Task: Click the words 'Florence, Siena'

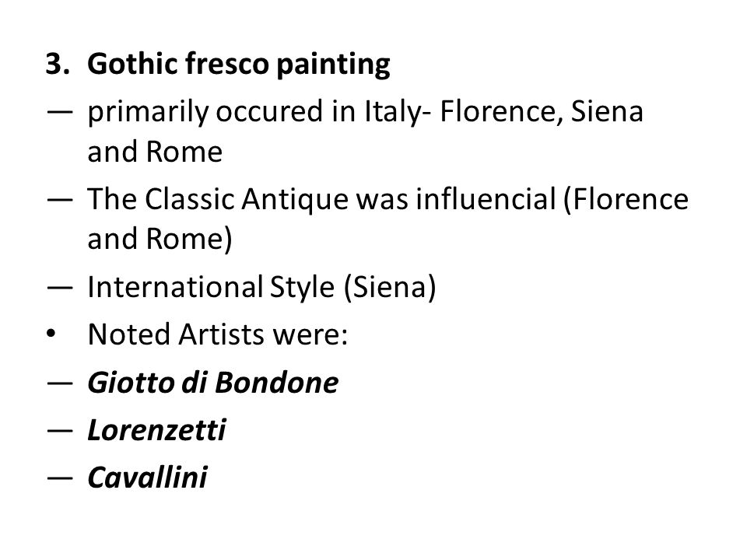Action: (x=542, y=111)
